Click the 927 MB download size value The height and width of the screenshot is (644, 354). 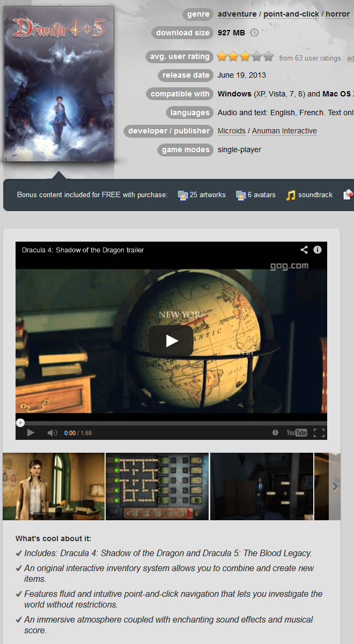tap(231, 33)
